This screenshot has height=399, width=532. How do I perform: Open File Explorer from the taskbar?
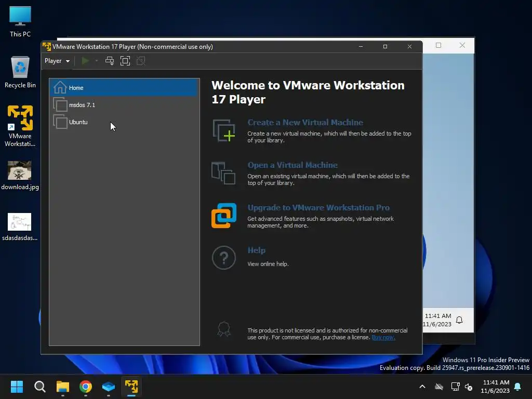(63, 387)
